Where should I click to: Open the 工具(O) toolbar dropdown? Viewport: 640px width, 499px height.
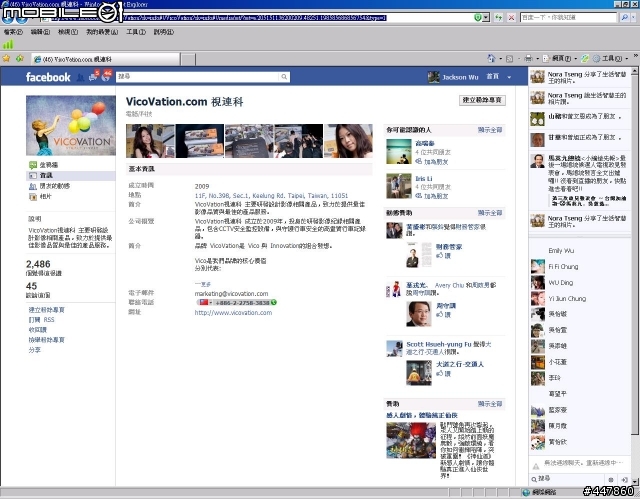coord(610,59)
